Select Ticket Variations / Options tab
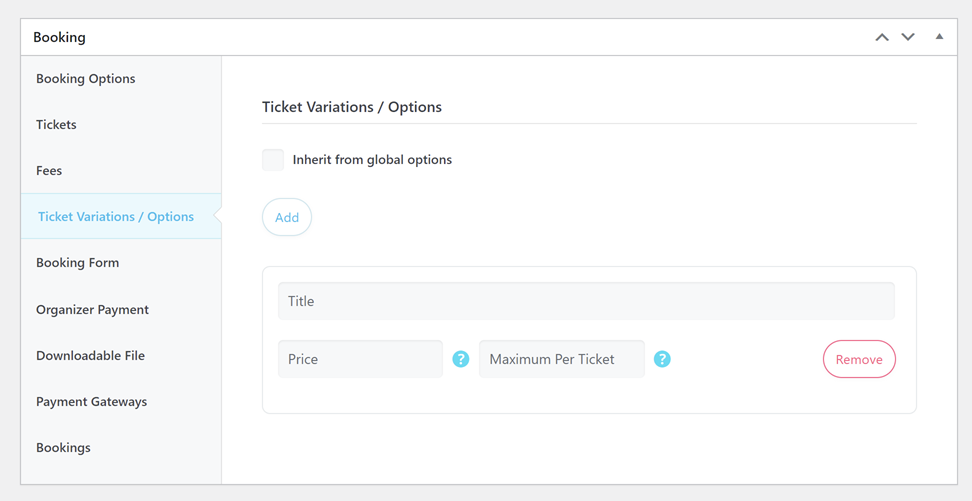The height and width of the screenshot is (501, 972). 116,216
